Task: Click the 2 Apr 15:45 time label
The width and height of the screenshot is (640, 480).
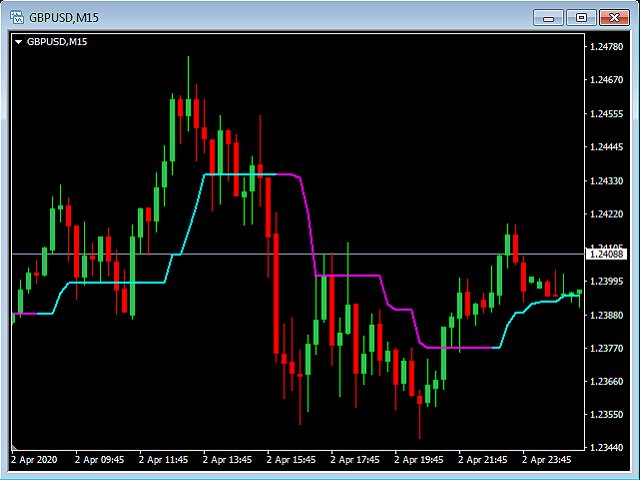Action: tap(291, 460)
